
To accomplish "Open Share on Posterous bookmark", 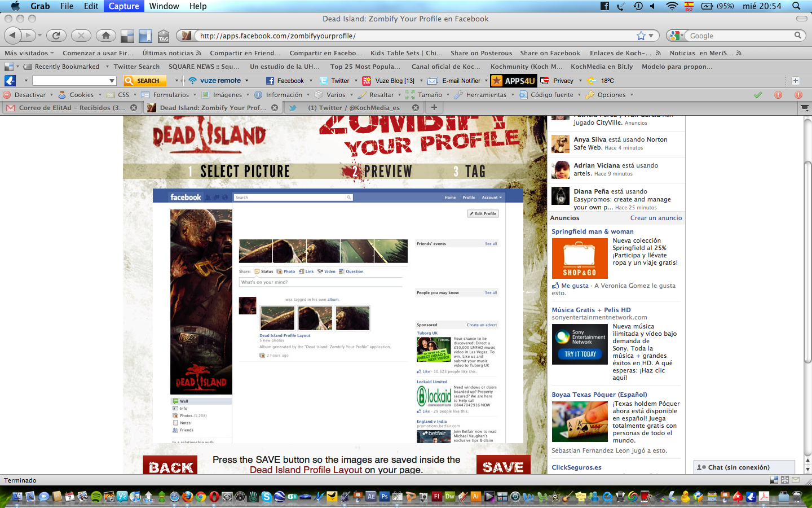I will pyautogui.click(x=481, y=53).
